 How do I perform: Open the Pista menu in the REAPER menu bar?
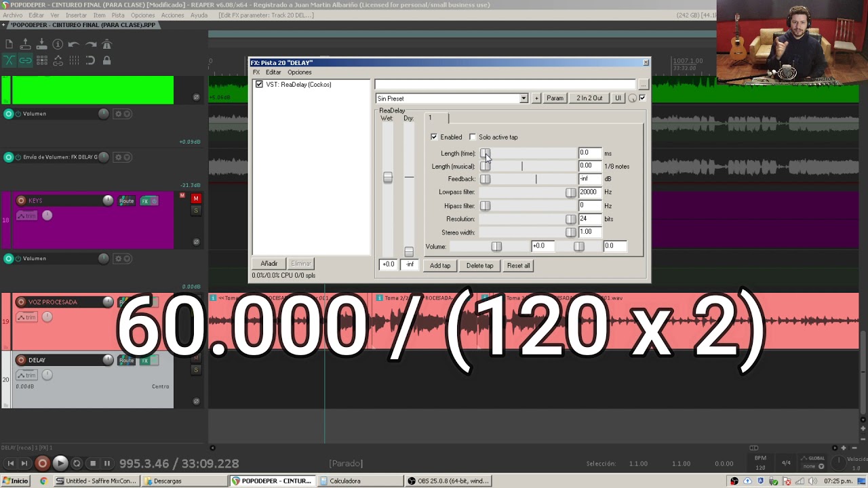pyautogui.click(x=118, y=15)
